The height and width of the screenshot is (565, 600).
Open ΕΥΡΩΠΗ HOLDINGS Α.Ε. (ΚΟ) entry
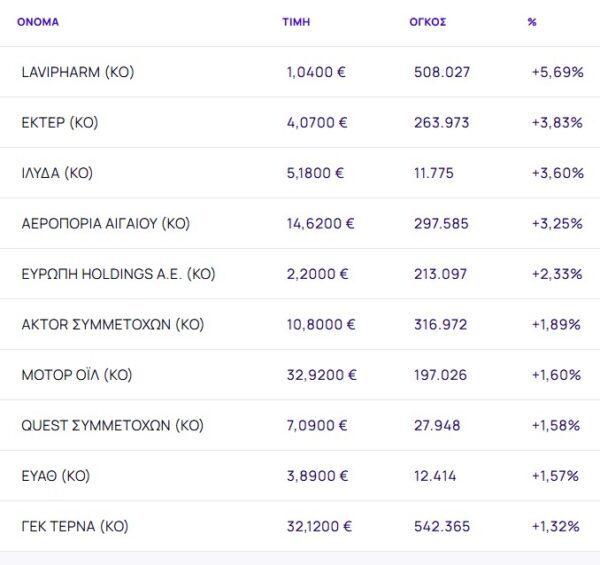coord(118,274)
